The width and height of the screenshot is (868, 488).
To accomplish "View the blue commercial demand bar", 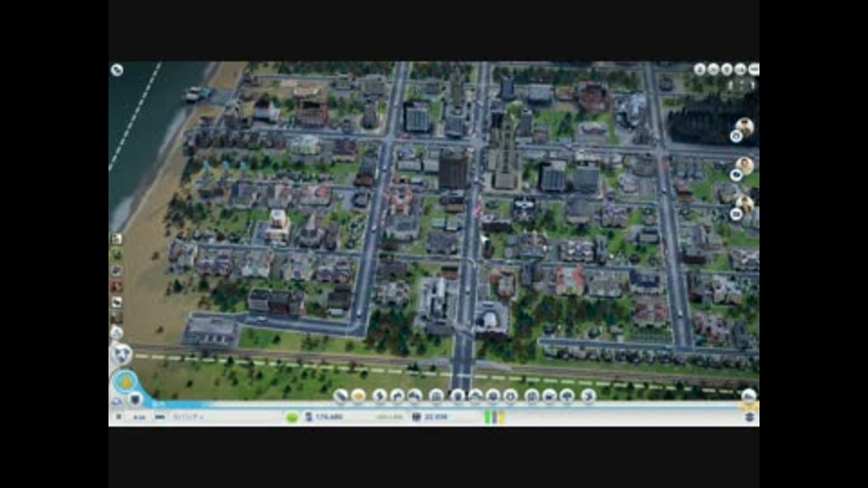I will [495, 418].
